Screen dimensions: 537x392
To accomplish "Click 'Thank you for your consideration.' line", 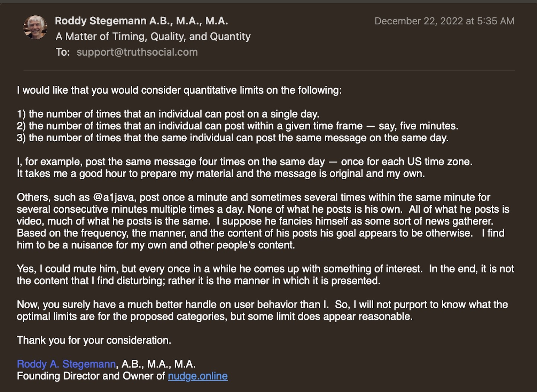I will 94,340.
